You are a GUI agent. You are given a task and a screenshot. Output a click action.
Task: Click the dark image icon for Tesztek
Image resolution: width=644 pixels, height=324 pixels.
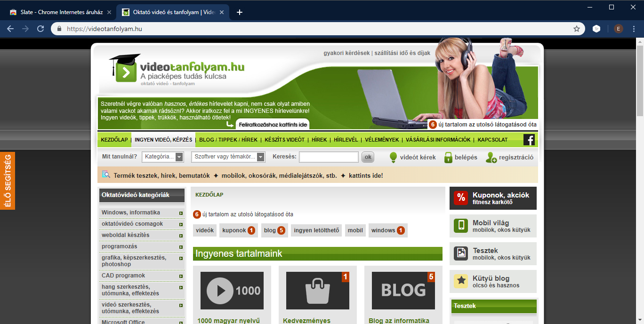click(461, 253)
